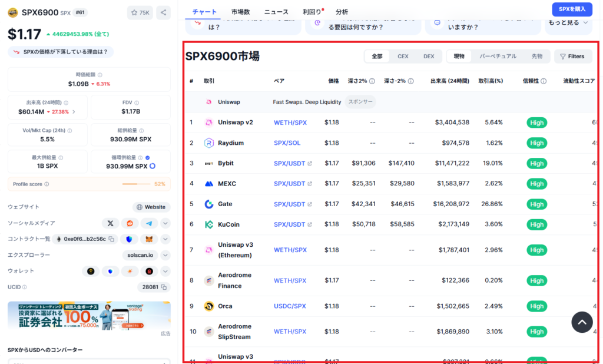This screenshot has height=364, width=603.
Task: Select the 現物 market type
Action: 459,57
